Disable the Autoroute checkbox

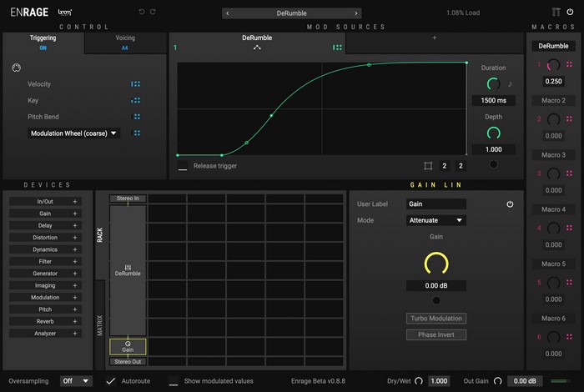(x=111, y=380)
